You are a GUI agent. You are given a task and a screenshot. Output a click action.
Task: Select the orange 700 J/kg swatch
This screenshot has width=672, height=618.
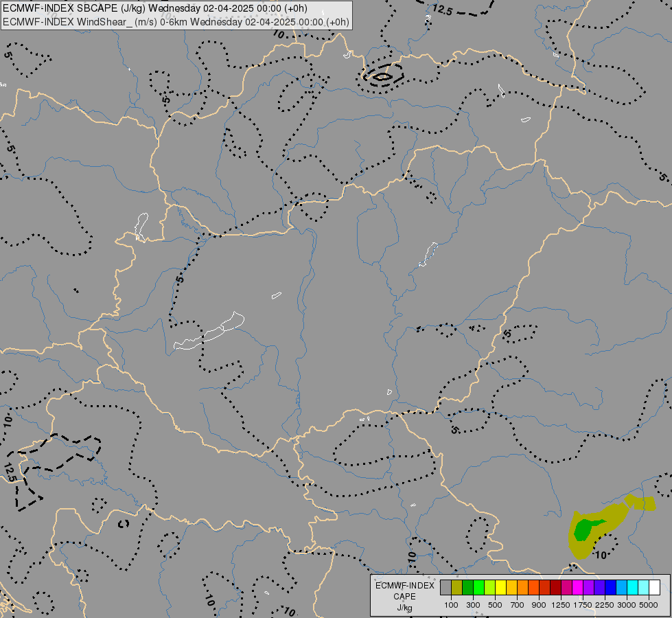[522, 587]
